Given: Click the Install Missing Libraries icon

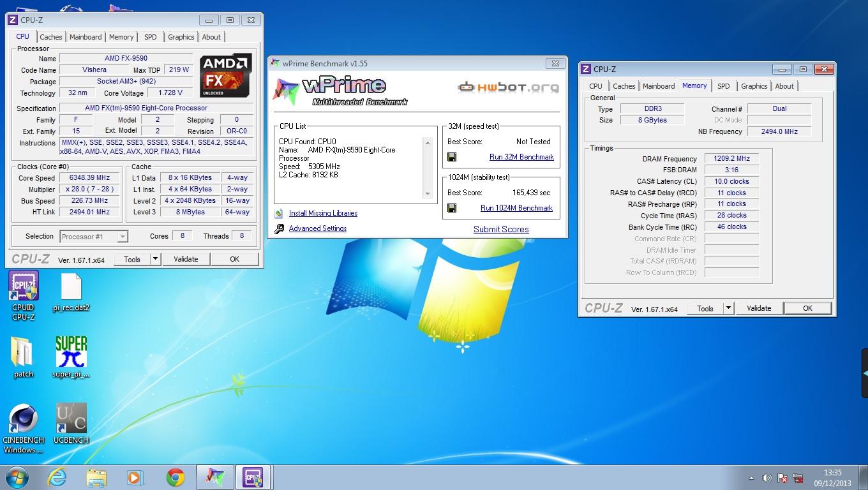Looking at the screenshot, I should tap(279, 214).
